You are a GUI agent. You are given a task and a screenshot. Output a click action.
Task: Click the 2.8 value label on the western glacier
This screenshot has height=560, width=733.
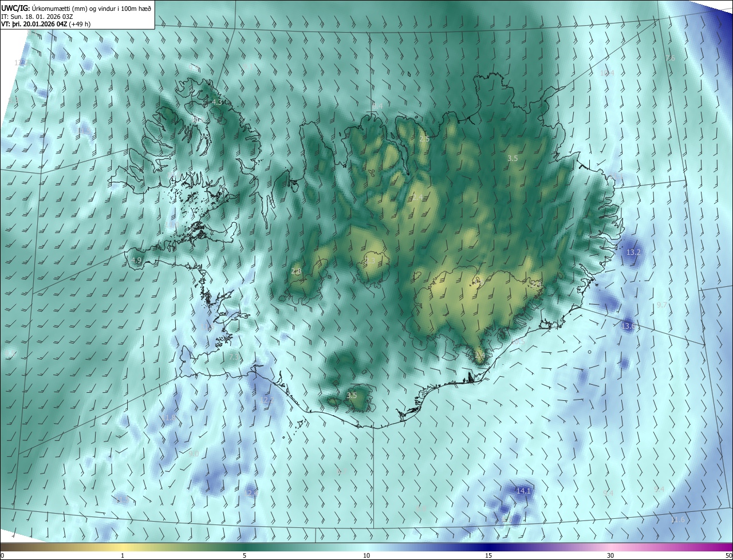pyautogui.click(x=296, y=271)
